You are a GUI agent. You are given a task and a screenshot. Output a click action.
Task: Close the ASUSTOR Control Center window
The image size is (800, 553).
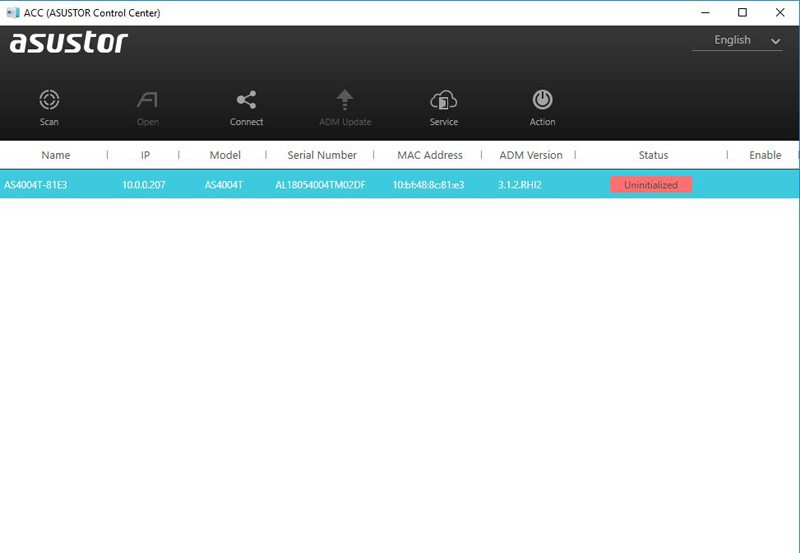(780, 12)
